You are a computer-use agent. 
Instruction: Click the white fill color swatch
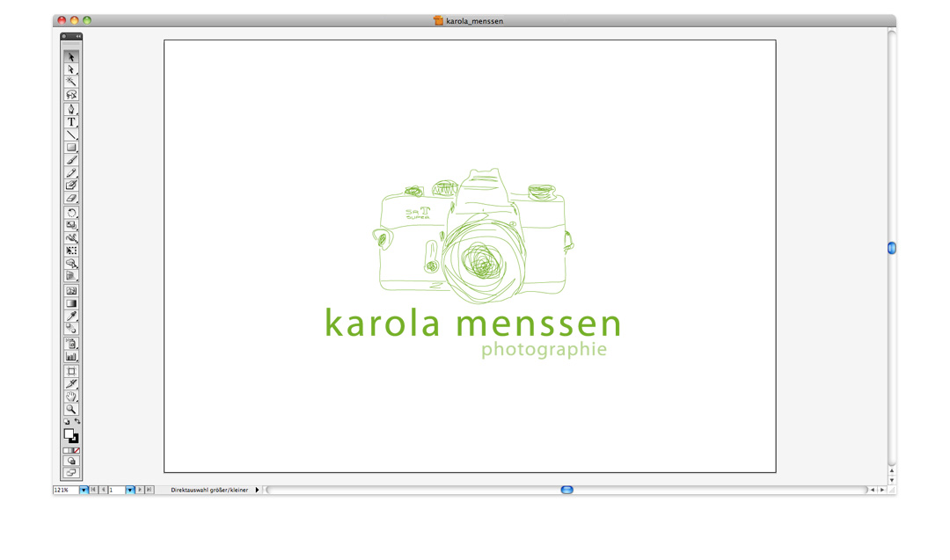coord(69,433)
